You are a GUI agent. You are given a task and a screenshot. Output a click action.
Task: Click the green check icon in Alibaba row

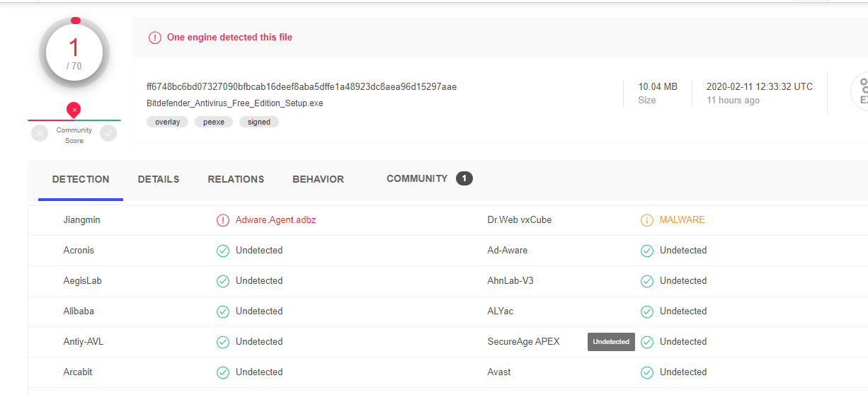pyautogui.click(x=223, y=311)
